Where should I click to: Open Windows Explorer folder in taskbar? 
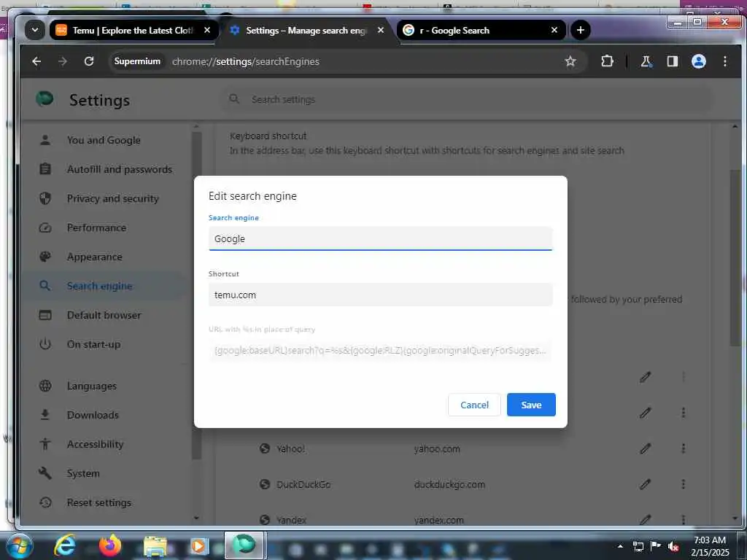(155, 547)
